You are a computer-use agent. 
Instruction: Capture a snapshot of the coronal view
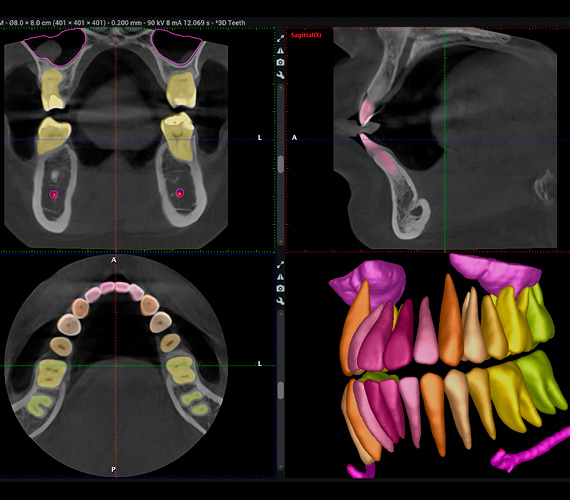pyautogui.click(x=280, y=63)
